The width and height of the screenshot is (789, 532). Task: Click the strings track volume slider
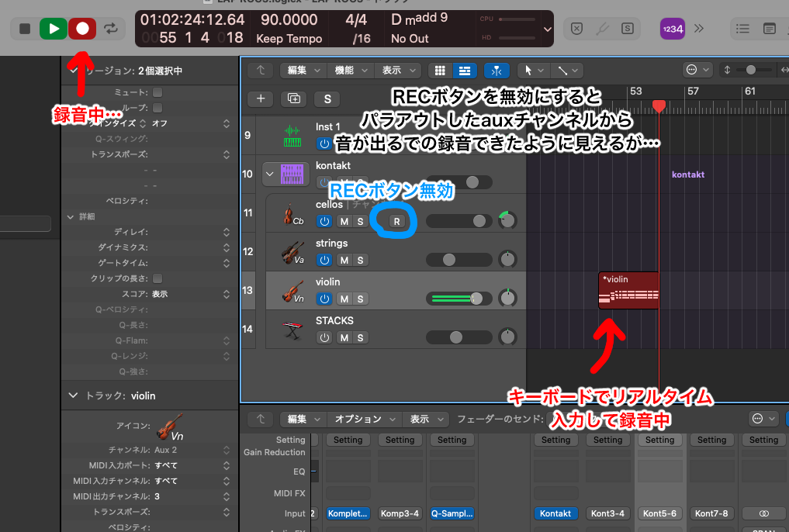point(459,260)
